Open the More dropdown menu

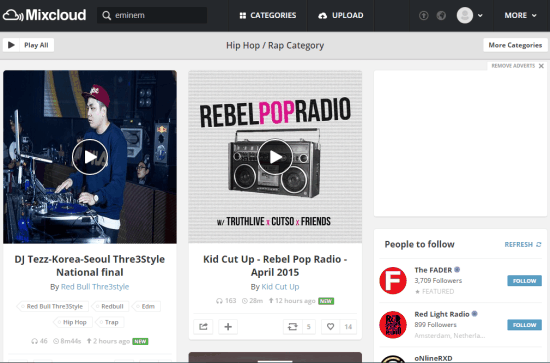(x=521, y=15)
